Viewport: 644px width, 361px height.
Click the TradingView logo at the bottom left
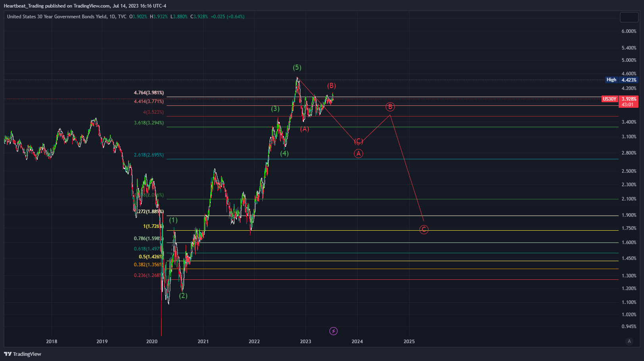point(23,354)
